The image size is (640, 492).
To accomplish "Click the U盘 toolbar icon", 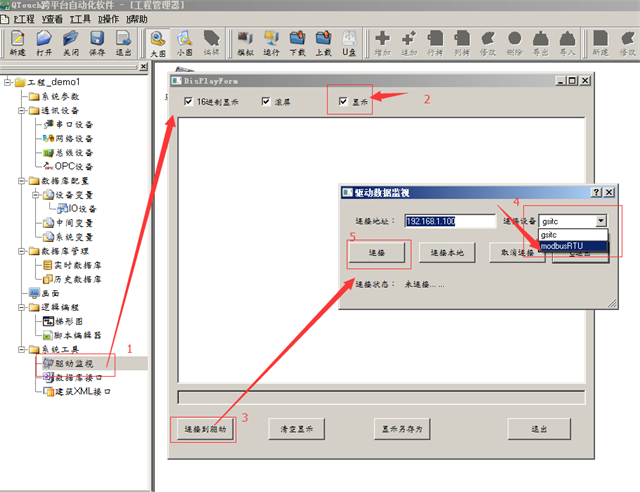I will pyautogui.click(x=349, y=40).
